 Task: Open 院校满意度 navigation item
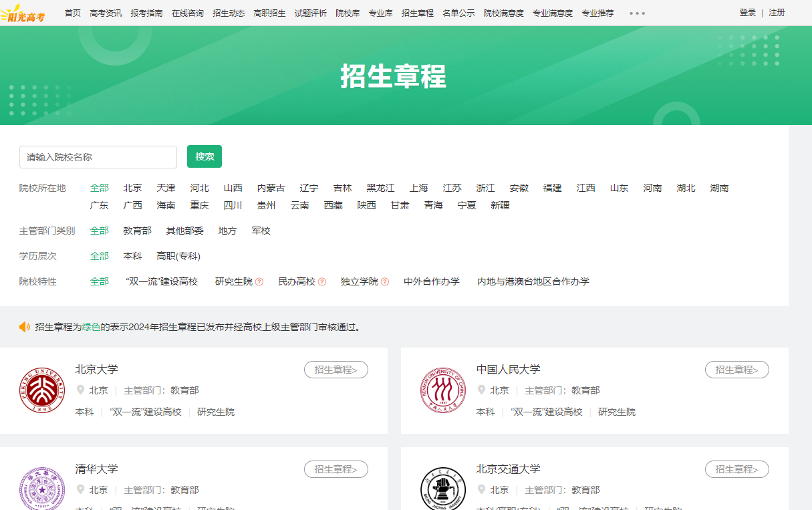click(504, 13)
